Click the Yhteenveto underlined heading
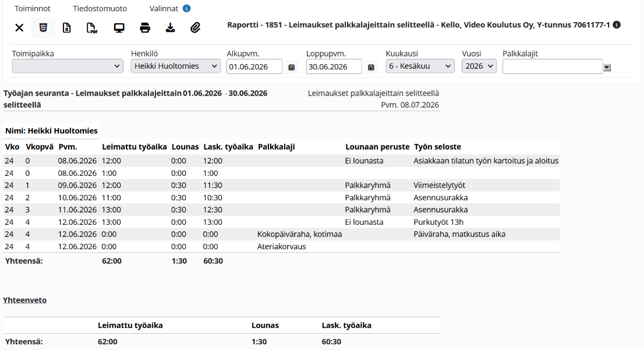This screenshot has width=644, height=350. click(24, 300)
